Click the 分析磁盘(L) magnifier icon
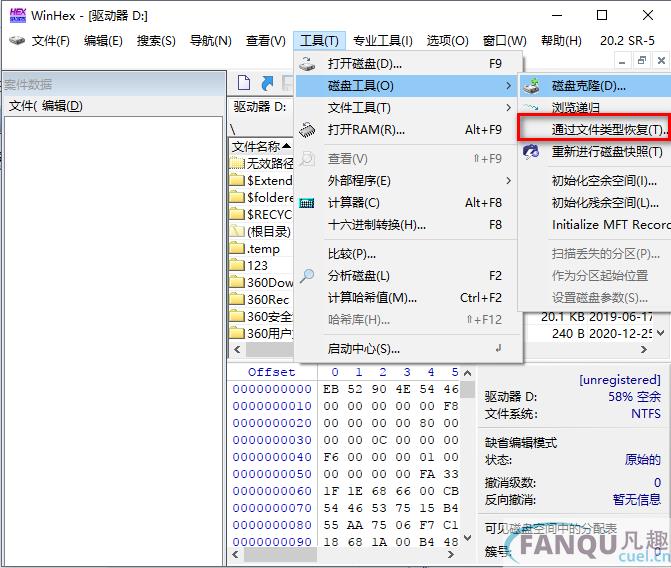Image resolution: width=671 pixels, height=568 pixels. tap(307, 276)
